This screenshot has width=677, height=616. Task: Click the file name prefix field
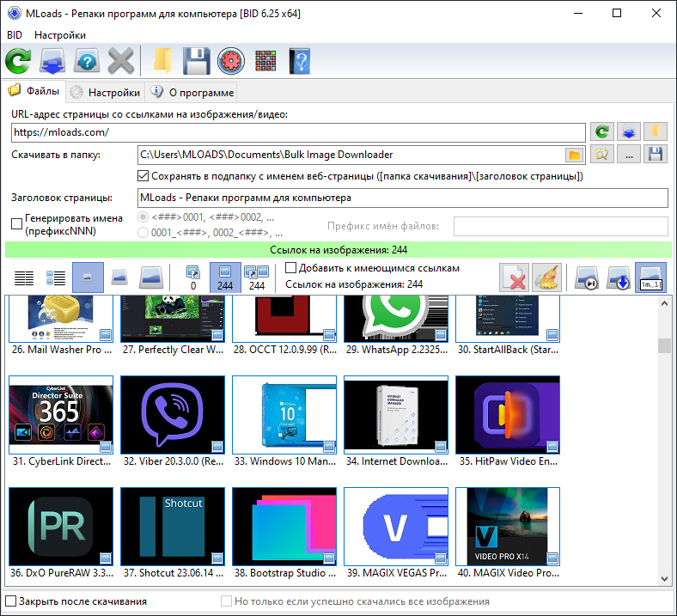tap(561, 226)
